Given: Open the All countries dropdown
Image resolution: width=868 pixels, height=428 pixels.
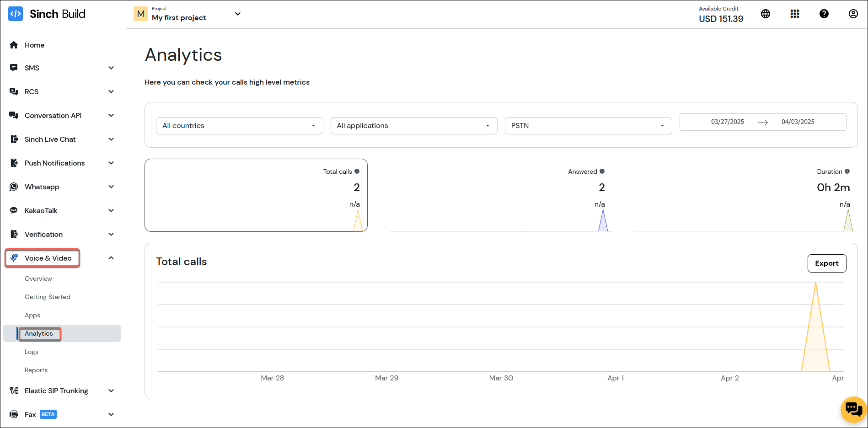Looking at the screenshot, I should [x=239, y=125].
